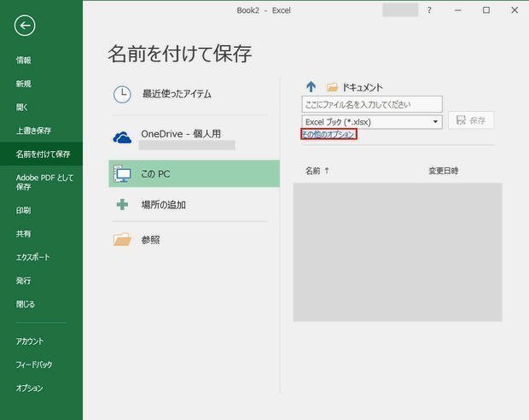Open the 発行 menu item
The height and width of the screenshot is (420, 529).
24,281
